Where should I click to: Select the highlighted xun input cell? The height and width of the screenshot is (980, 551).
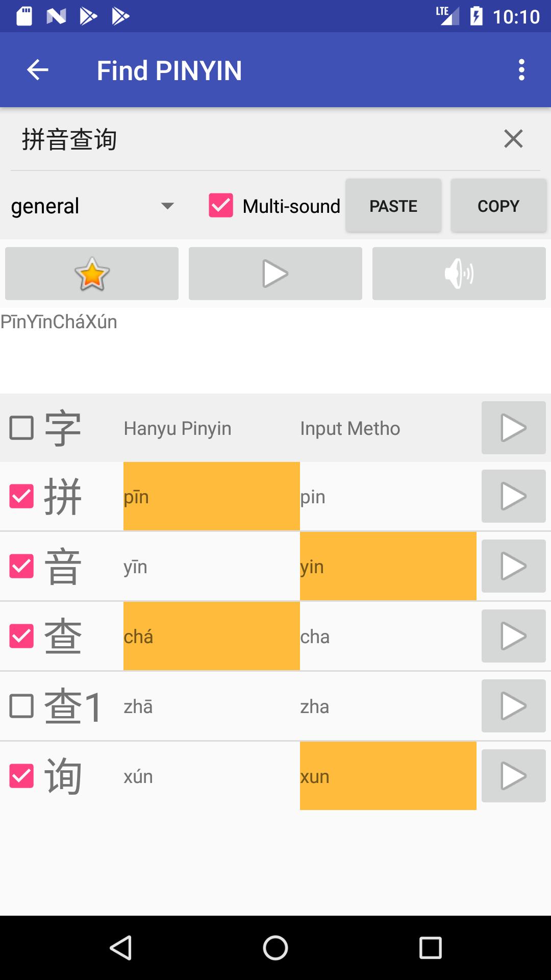pos(388,776)
